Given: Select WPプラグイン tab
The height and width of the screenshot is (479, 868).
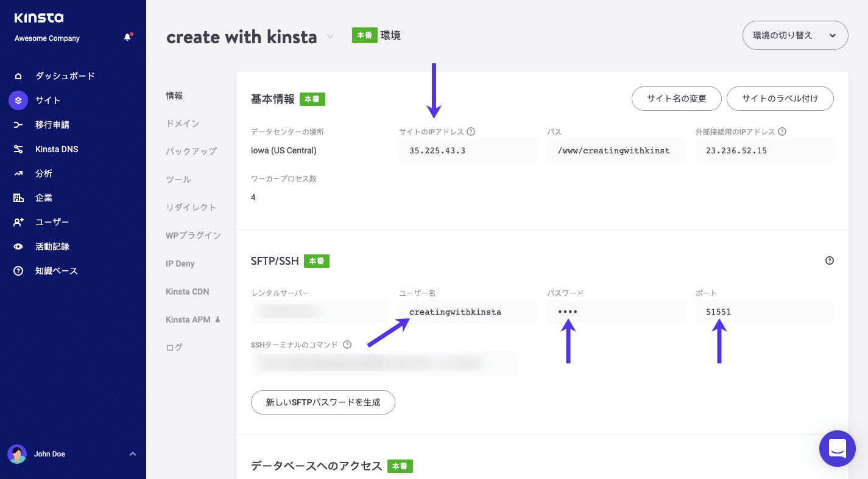Looking at the screenshot, I should click(x=193, y=236).
